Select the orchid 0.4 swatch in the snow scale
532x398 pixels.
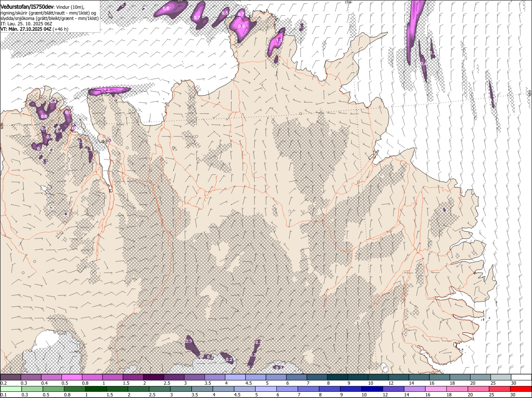click(51, 377)
